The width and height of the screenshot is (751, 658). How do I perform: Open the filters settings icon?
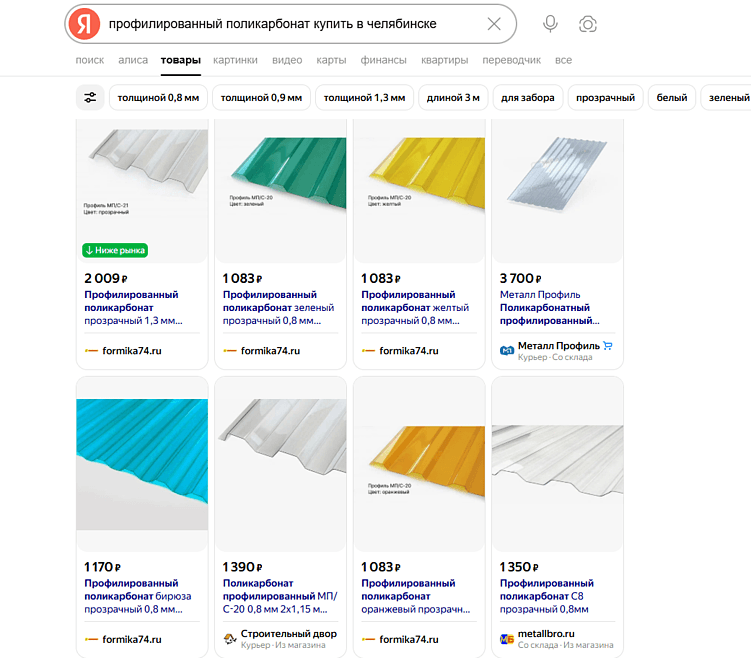point(90,98)
